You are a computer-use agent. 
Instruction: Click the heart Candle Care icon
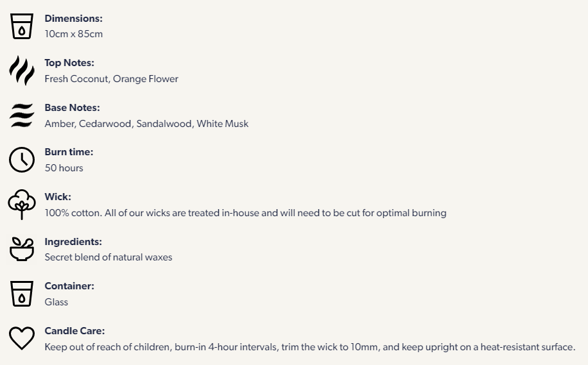point(22,338)
